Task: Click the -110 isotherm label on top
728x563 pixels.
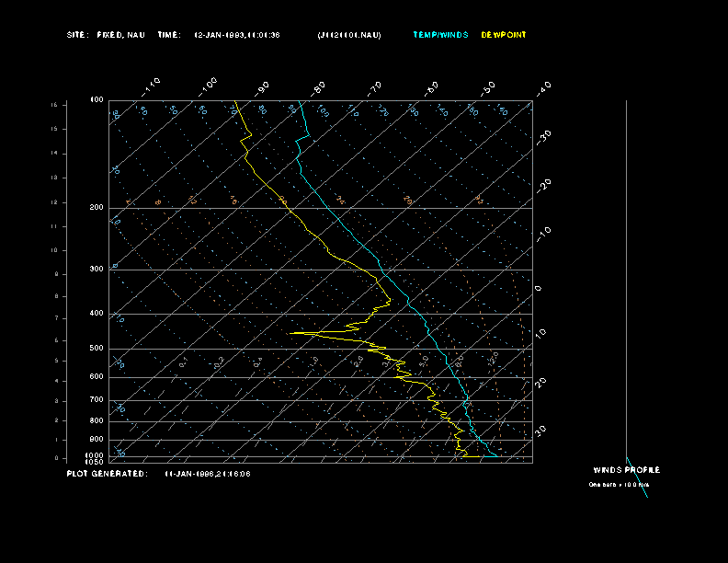Action: (151, 86)
